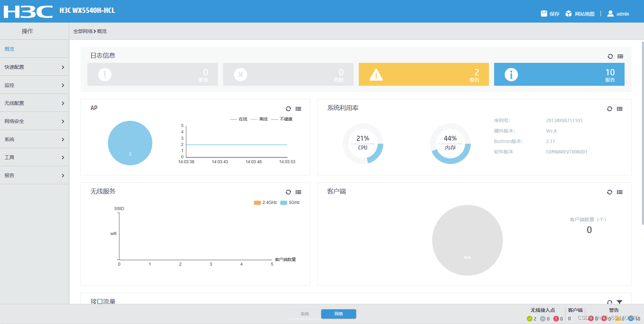Image resolution: width=644 pixels, height=324 pixels.
Task: Open the 客户端 list menu
Action: click(620, 192)
